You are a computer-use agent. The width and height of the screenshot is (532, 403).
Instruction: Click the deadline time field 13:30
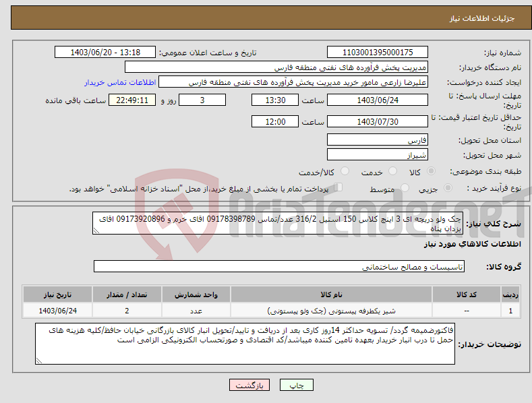tap(275, 100)
